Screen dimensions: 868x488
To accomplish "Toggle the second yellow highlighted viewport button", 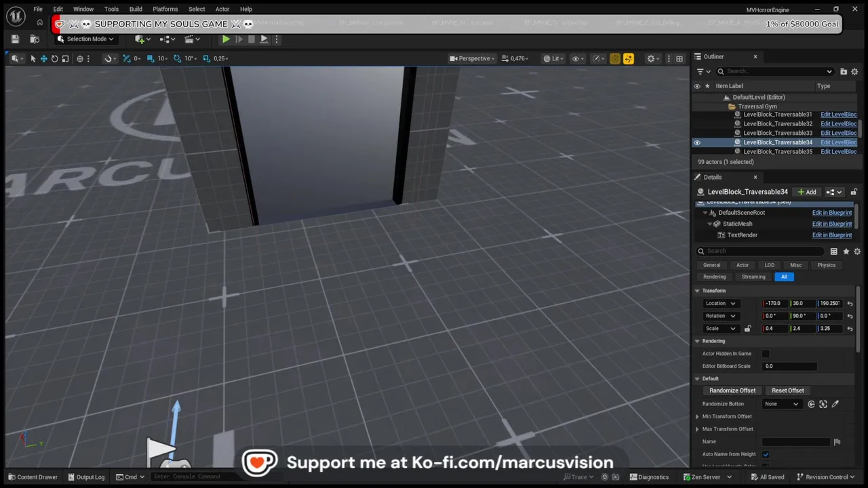I will 629,58.
